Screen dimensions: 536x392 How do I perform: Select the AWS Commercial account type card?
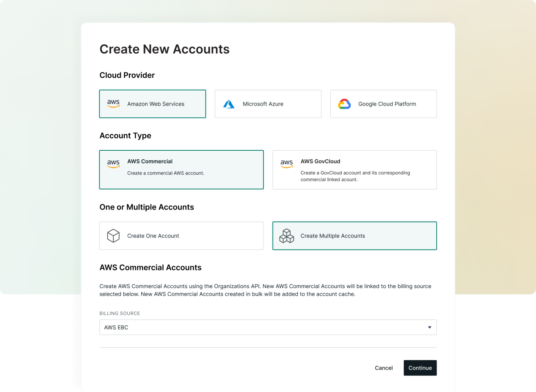tap(181, 170)
